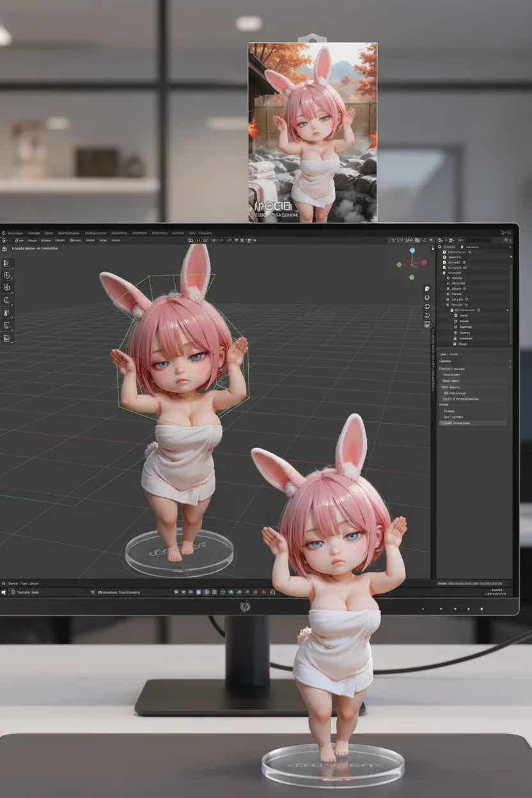Expand the highlighted object row in the outliner
Viewport: 532px width, 798px height.
pos(451,310)
